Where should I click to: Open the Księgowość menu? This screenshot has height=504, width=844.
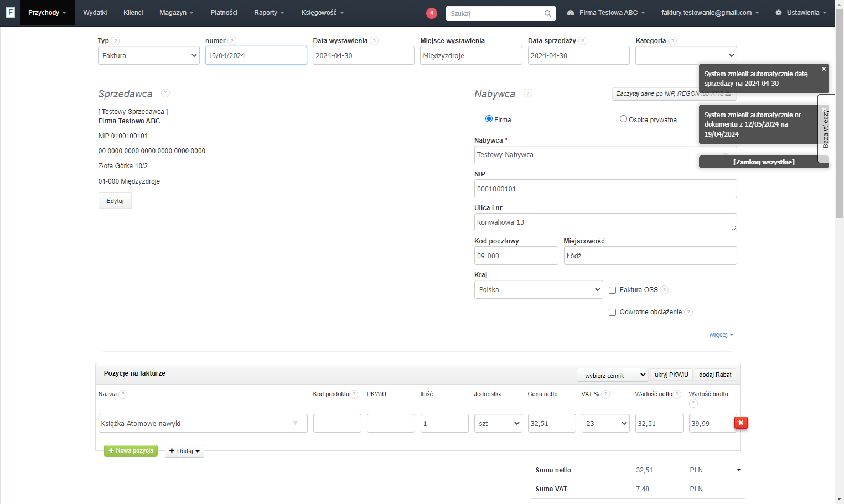pyautogui.click(x=323, y=13)
